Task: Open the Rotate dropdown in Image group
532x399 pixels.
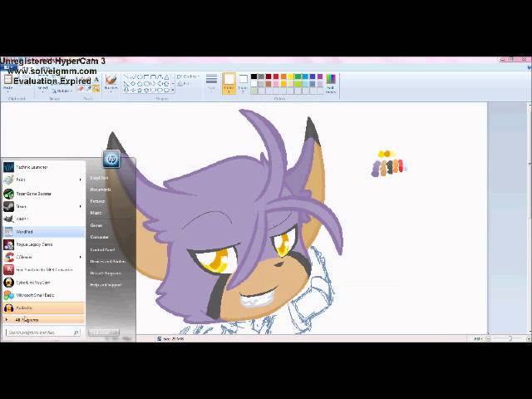Action: [x=62, y=91]
